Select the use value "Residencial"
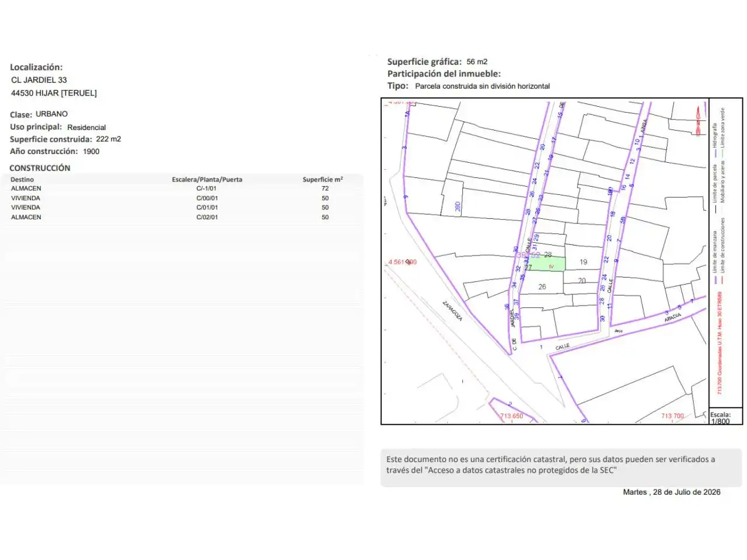This screenshot has height=560, width=747. [86, 127]
